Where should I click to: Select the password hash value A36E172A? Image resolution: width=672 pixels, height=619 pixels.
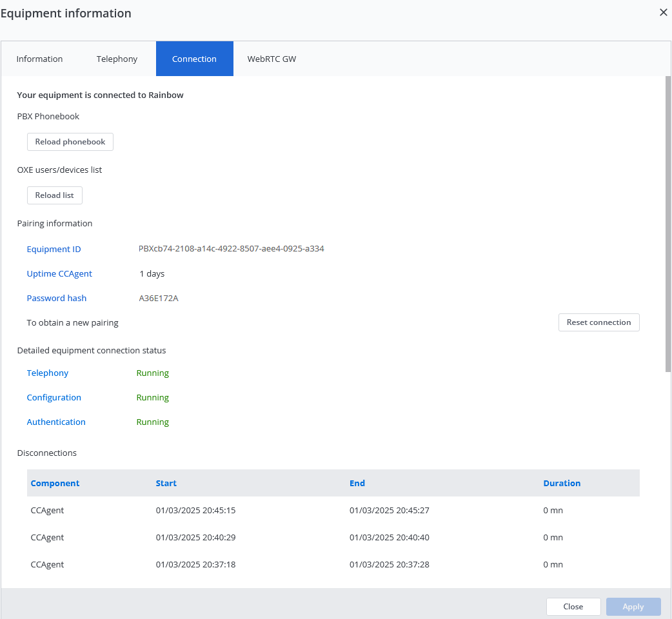click(x=159, y=298)
